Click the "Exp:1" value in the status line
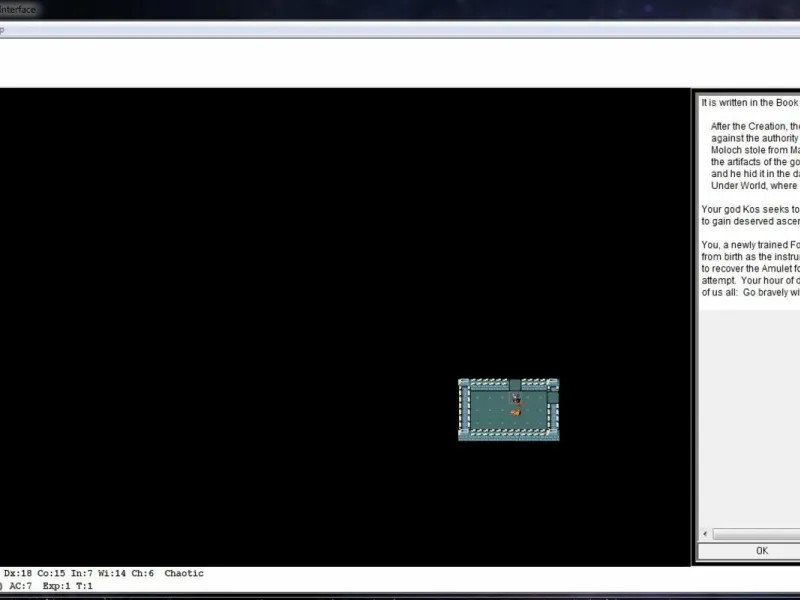Viewport: 800px width, 600px height. pyautogui.click(x=57, y=586)
